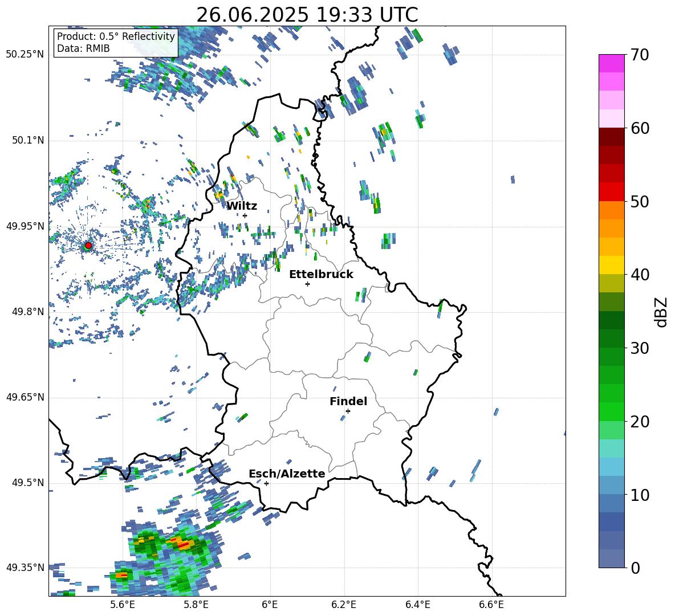Click the Esch/Alzette station cross marker
675x616 pixels.
point(266,483)
